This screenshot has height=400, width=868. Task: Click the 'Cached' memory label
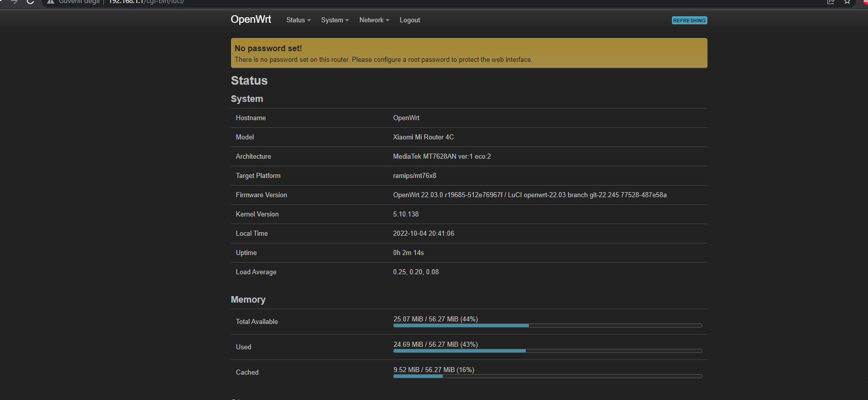point(247,373)
